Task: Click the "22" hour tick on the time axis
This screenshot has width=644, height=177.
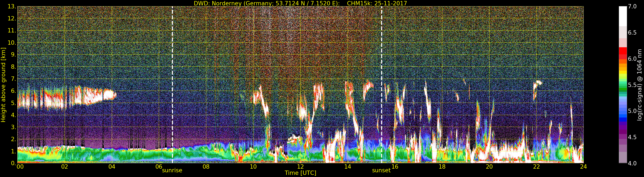Action: coord(536,166)
